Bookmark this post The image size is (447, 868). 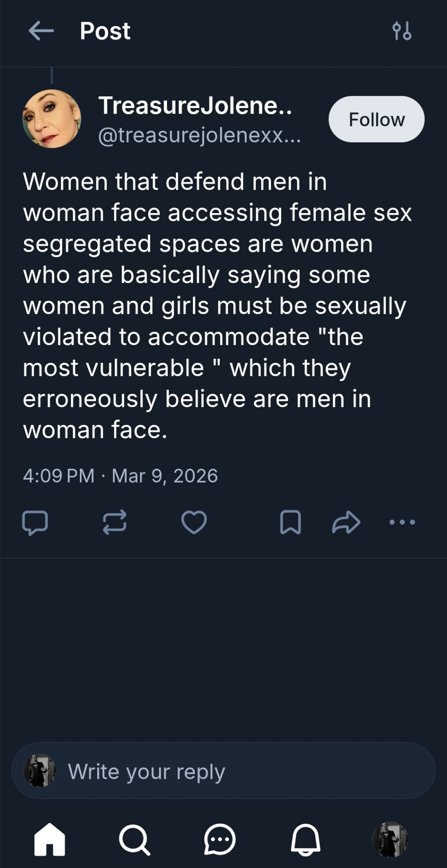pos(291,522)
